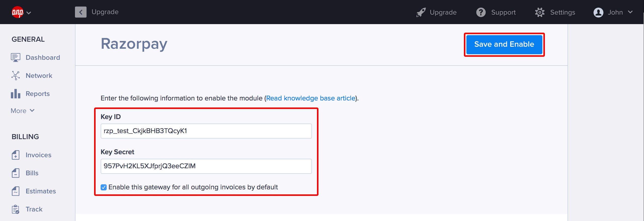This screenshot has height=221, width=644.
Task: Click the Upgrade rocket icon
Action: pyautogui.click(x=421, y=12)
